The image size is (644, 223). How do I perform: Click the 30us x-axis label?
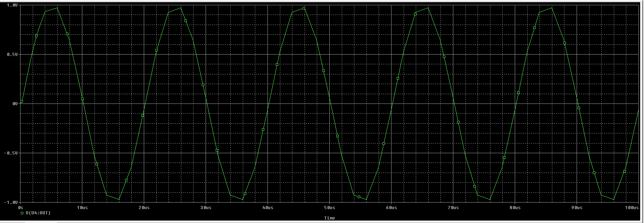(x=206, y=208)
